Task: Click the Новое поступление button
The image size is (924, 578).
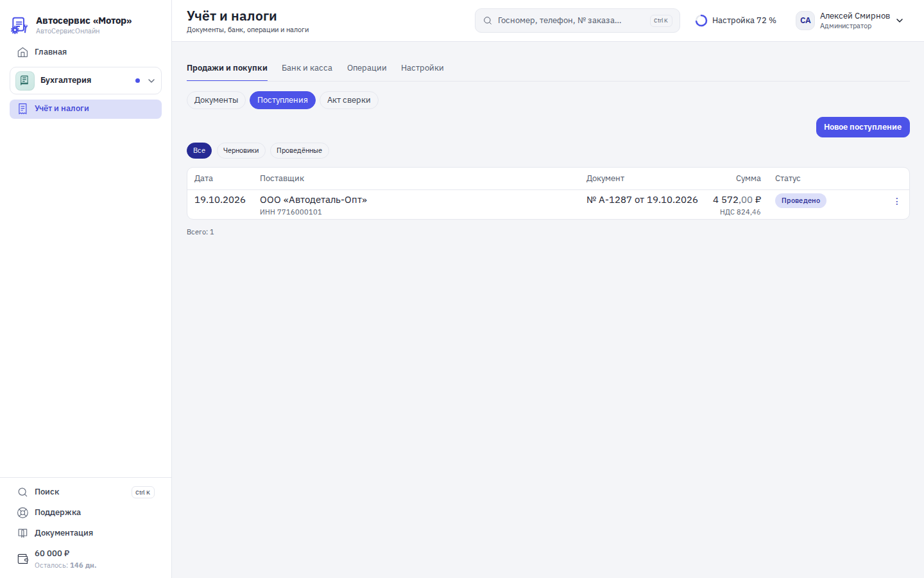Action: point(862,127)
